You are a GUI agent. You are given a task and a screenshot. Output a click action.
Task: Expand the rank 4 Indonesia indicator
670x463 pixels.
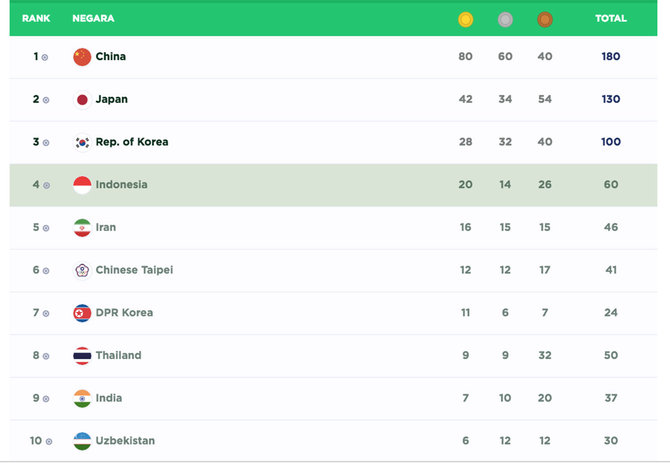tap(46, 185)
